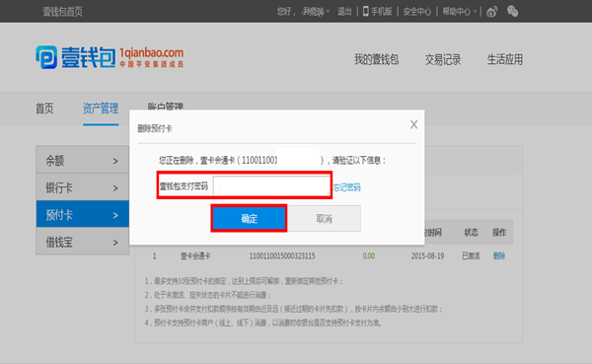The width and height of the screenshot is (592, 364).
Task: Click the 已激活 status cell
Action: [x=471, y=256]
